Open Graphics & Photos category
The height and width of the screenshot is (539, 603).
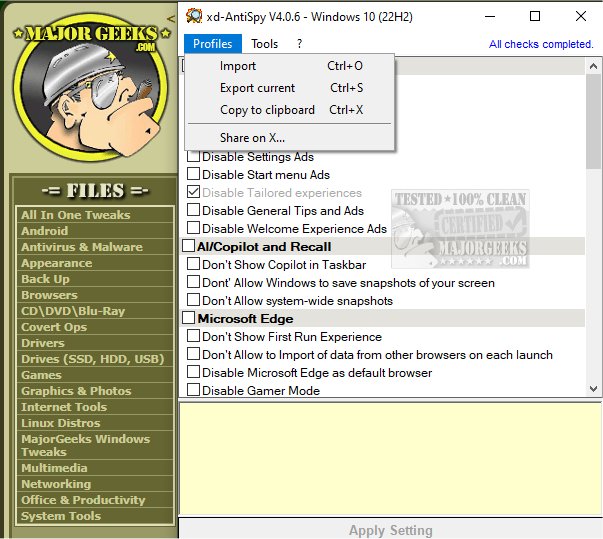76,391
